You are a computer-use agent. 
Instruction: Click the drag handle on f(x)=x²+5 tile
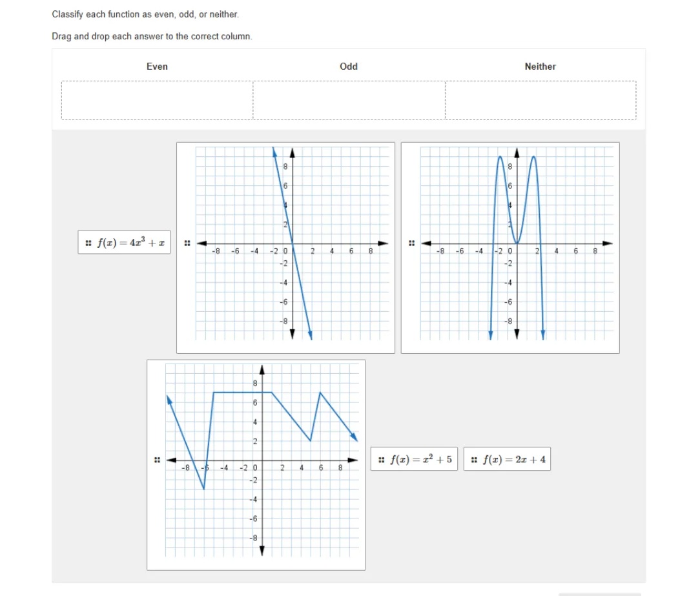pyautogui.click(x=380, y=459)
